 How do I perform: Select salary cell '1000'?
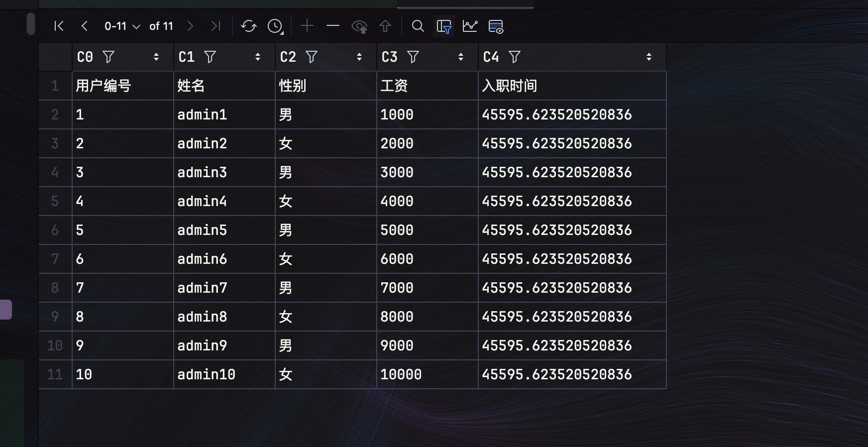coord(428,114)
